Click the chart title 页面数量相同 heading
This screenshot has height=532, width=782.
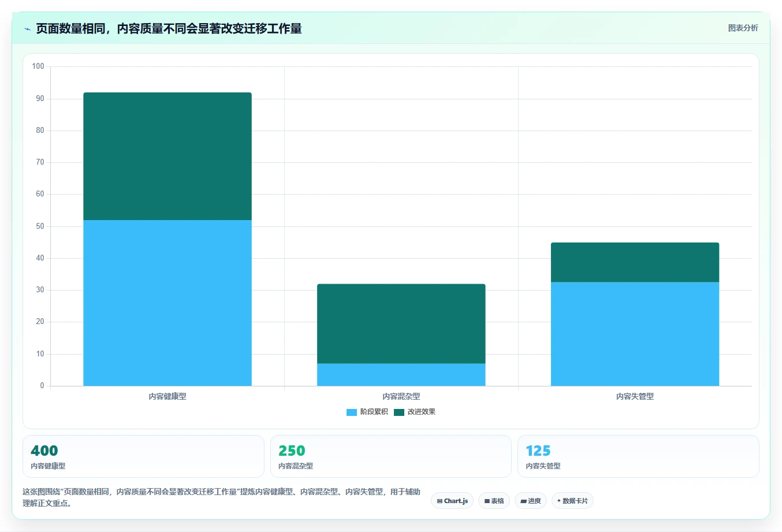(169, 28)
